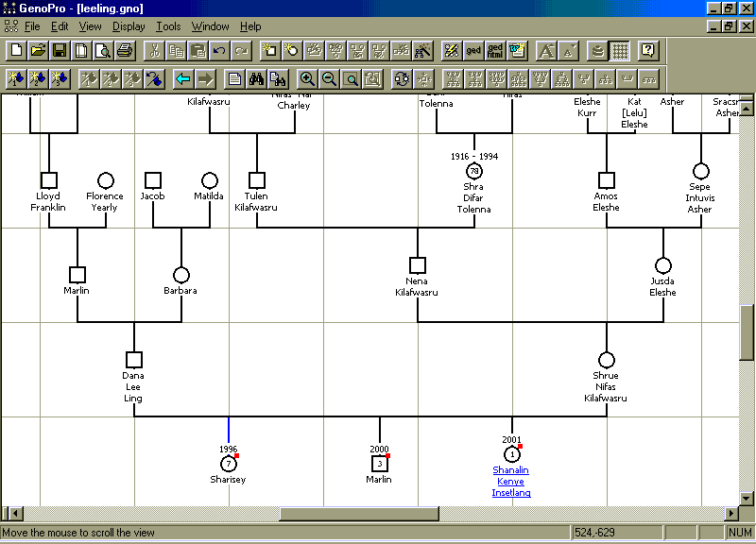Click the Copy icon in the toolbar

[177, 51]
